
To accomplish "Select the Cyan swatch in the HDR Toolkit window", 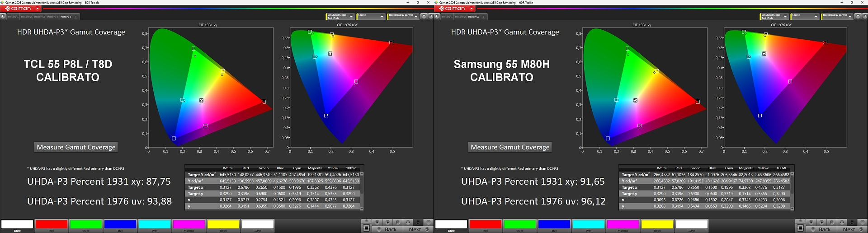I will pos(589,225).
